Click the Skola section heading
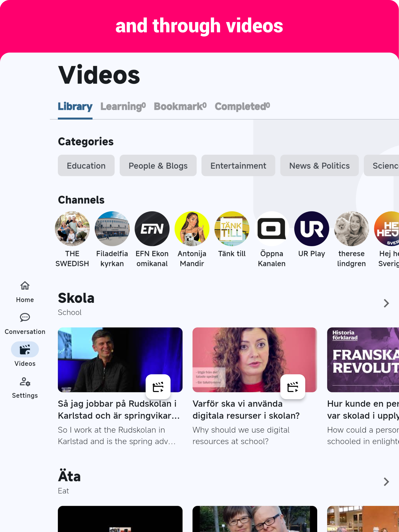The image size is (399, 532). pyautogui.click(x=76, y=298)
